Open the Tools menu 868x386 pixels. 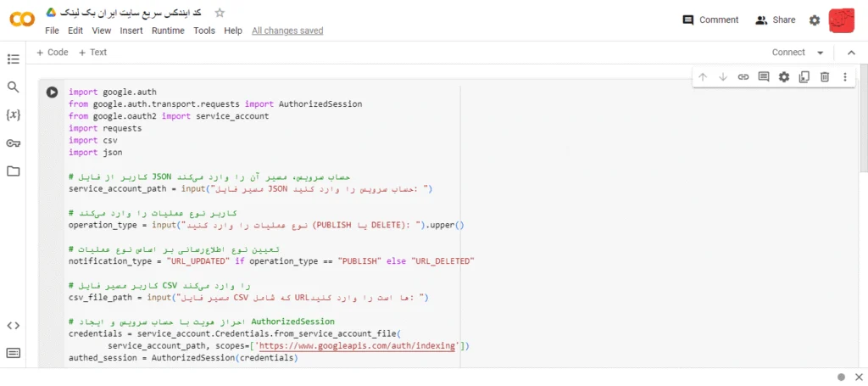coord(204,31)
